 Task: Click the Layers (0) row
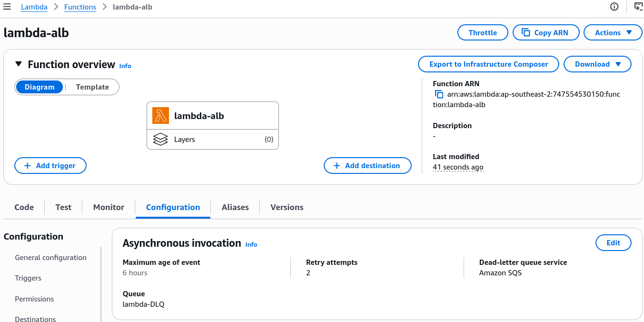coord(213,140)
